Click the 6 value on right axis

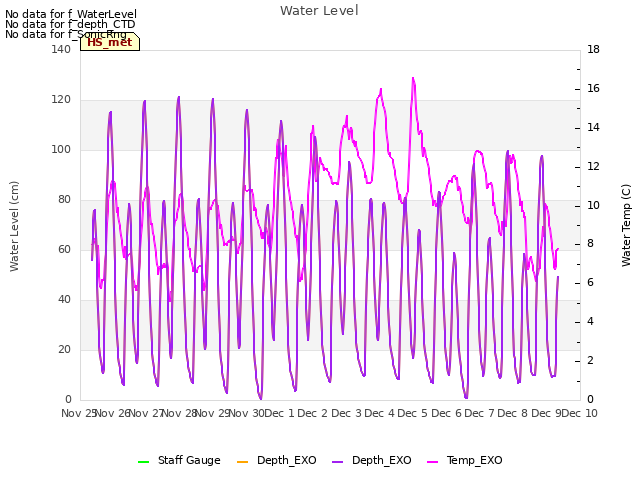click(591, 283)
